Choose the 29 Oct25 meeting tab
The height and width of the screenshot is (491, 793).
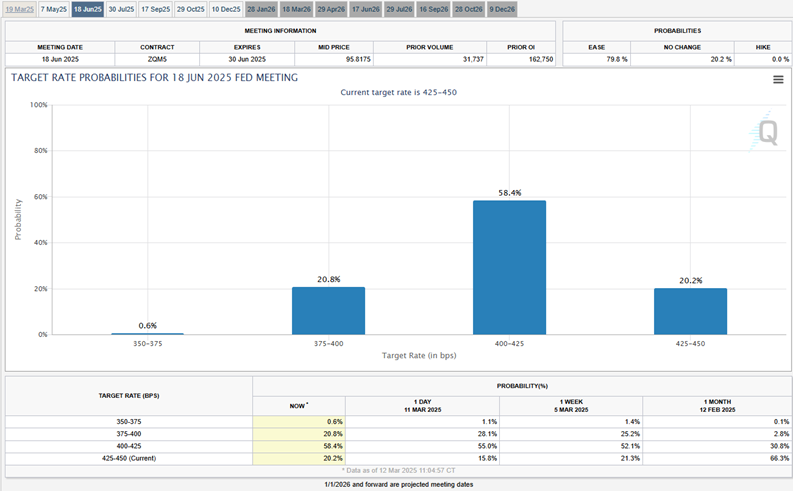(190, 8)
